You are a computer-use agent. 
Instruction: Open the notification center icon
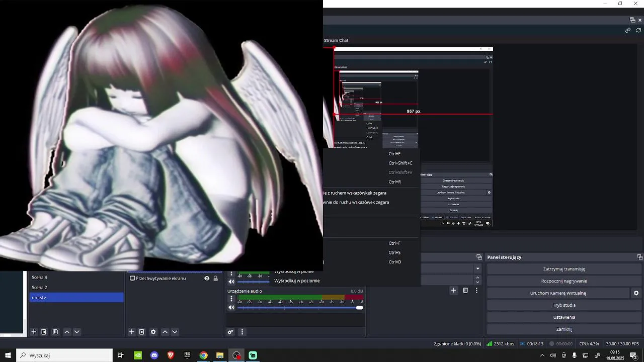pyautogui.click(x=634, y=355)
